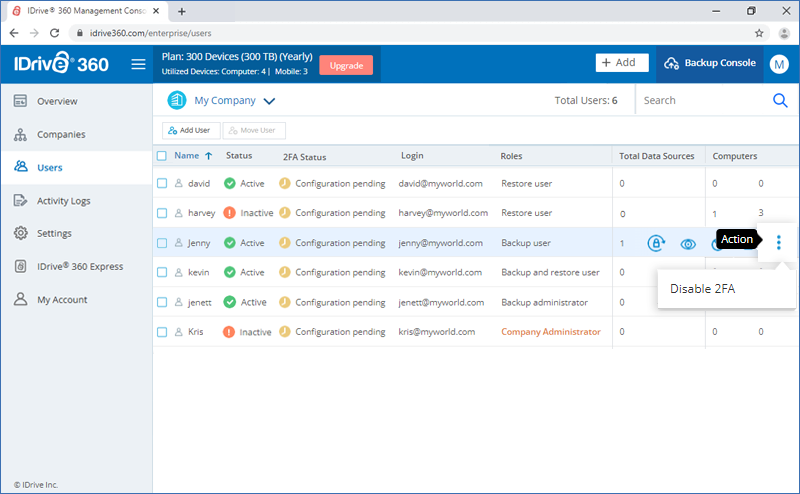Click the Roles column header

511,156
